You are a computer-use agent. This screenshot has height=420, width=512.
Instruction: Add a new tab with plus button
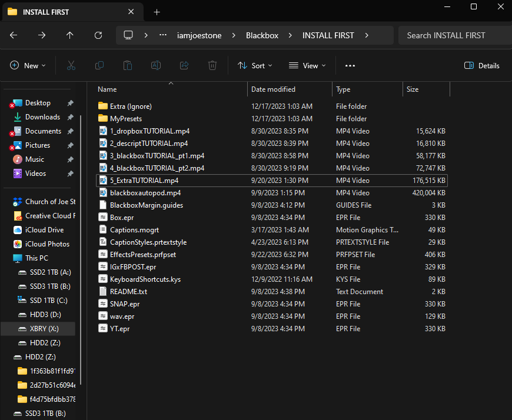157,12
